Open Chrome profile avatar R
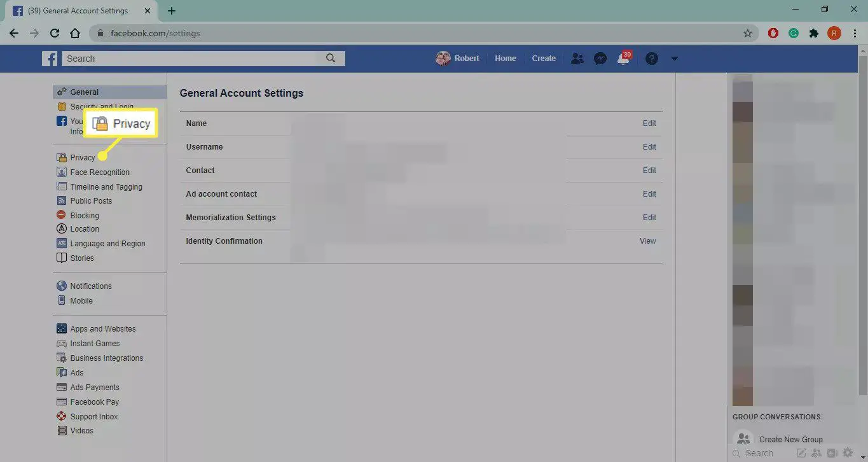The height and width of the screenshot is (462, 868). tap(834, 33)
